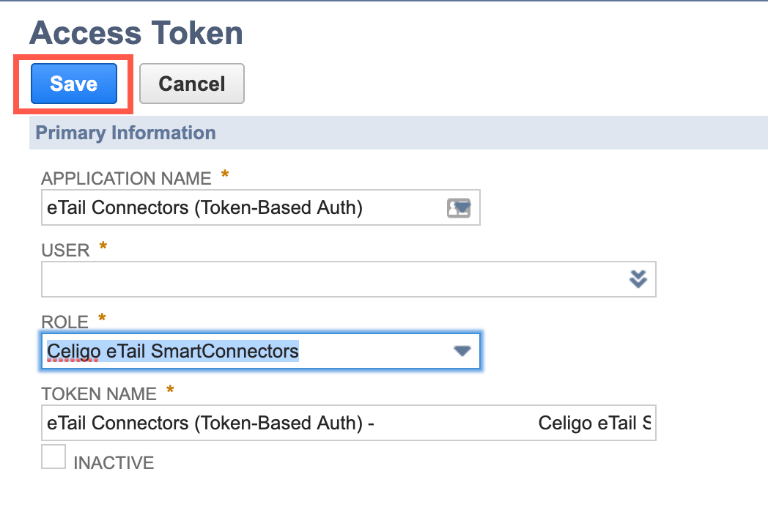Screen dimensions: 768x532
Task: Select the Access Token page title
Action: (136, 32)
